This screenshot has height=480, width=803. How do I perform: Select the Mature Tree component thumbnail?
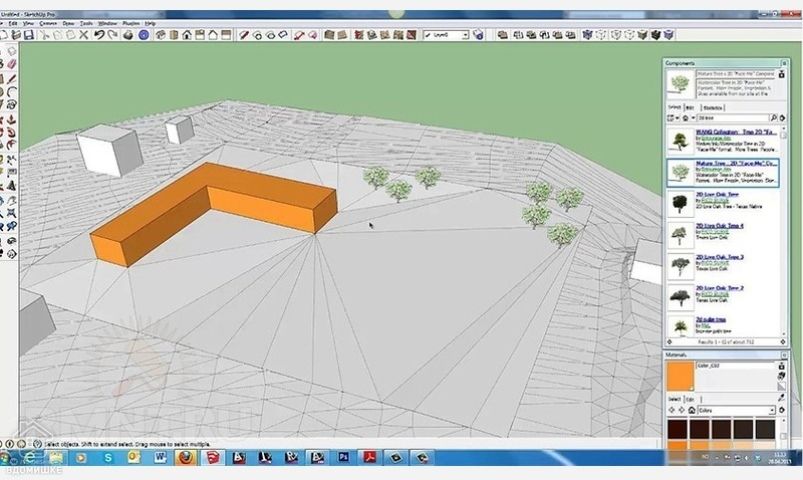680,169
